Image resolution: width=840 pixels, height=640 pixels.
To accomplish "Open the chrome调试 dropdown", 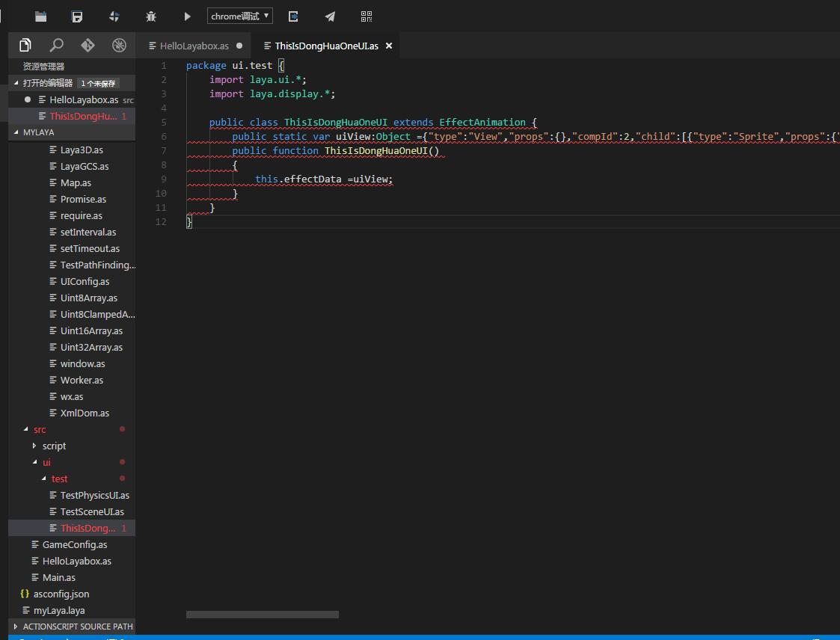I will pyautogui.click(x=239, y=16).
